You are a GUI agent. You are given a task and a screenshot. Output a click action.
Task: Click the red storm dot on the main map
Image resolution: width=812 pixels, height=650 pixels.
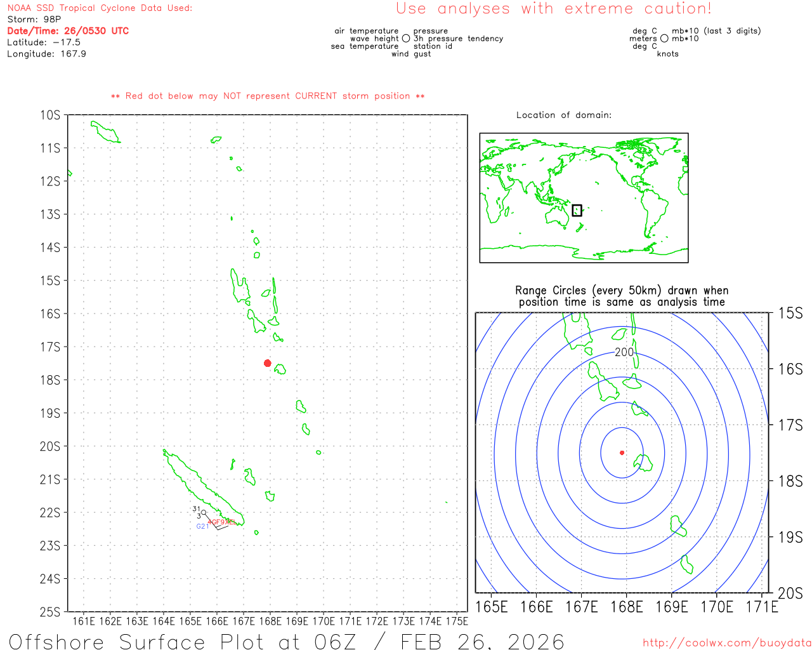click(x=268, y=363)
